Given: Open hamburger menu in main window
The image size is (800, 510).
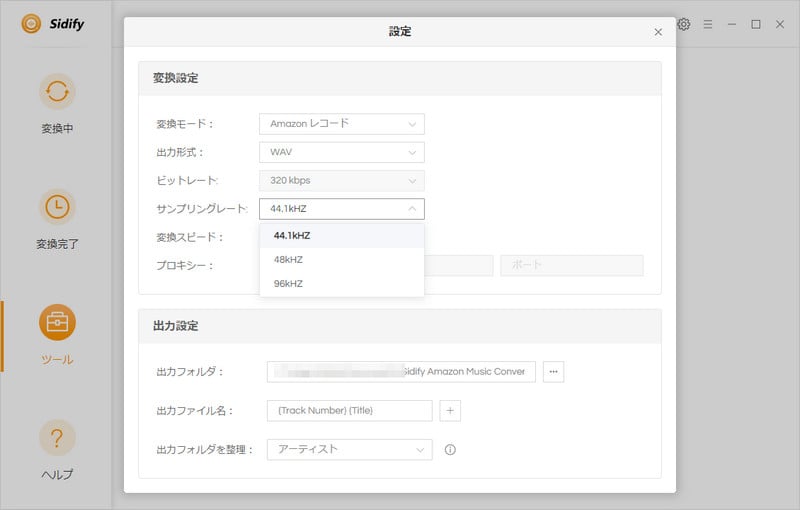Looking at the screenshot, I should coord(708,24).
